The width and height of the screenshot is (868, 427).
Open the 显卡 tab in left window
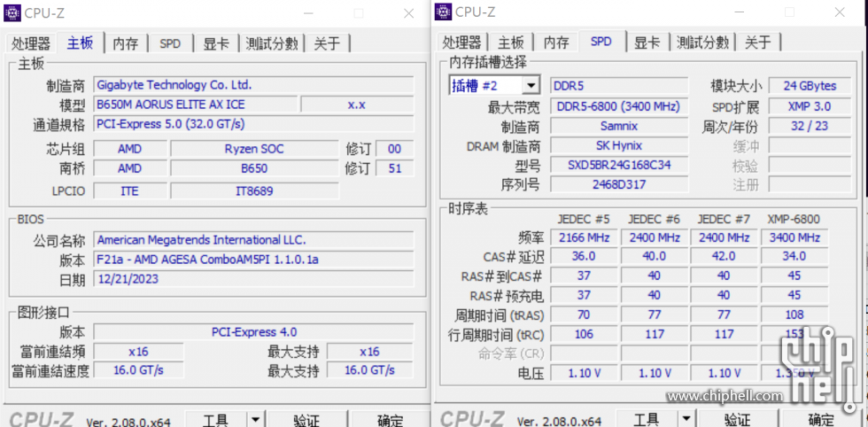(216, 43)
